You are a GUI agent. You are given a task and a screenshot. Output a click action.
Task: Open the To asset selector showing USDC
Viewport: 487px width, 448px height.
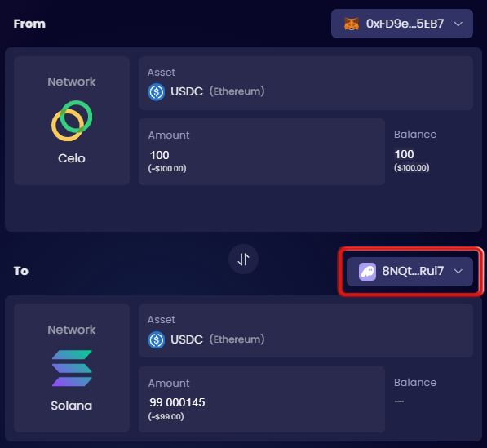tap(306, 330)
